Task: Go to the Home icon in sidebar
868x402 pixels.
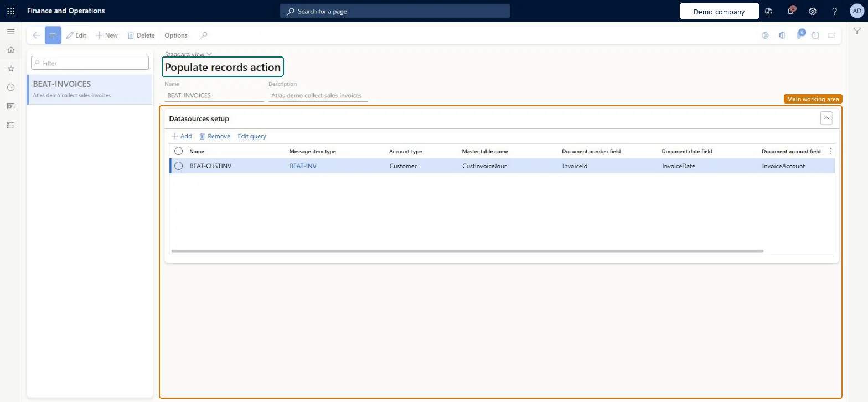Action: pos(11,50)
